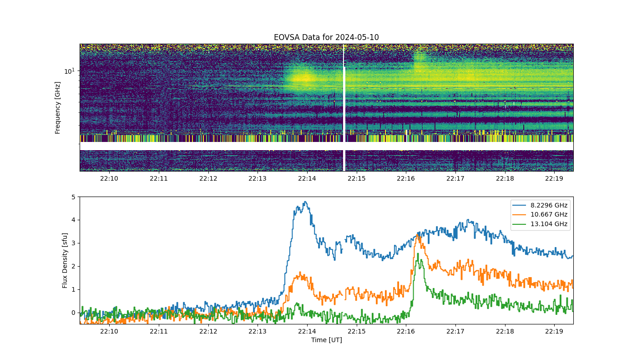
Task: Click the 10¹ frequency tick label
Action: point(69,71)
